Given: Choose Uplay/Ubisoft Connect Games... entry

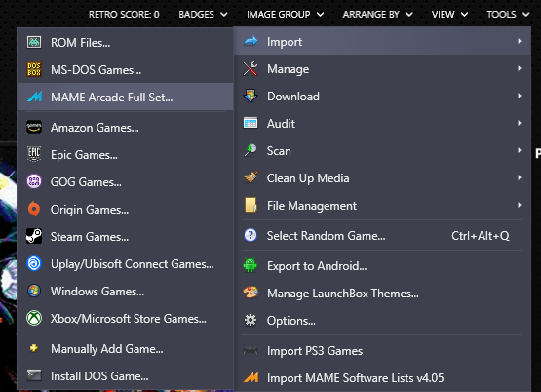Looking at the screenshot, I should 125,263.
